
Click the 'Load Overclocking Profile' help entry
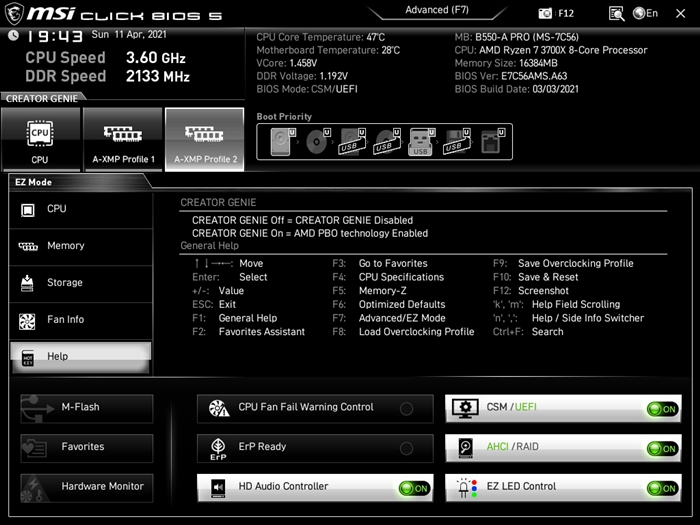pyautogui.click(x=416, y=332)
